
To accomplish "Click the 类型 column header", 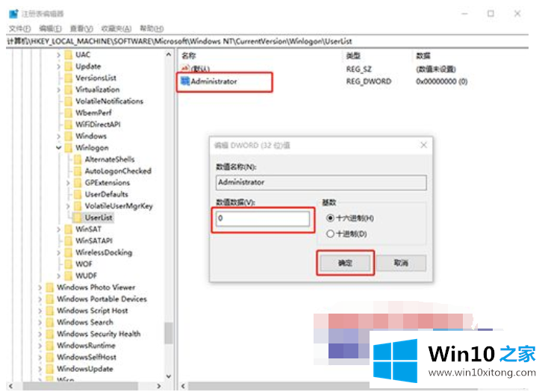I will click(x=353, y=55).
